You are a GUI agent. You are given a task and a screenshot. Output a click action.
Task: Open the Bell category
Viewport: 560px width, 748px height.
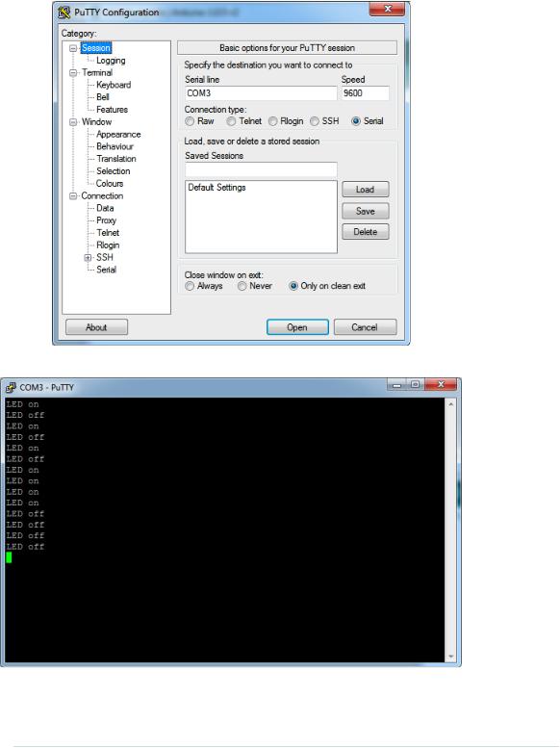103,97
